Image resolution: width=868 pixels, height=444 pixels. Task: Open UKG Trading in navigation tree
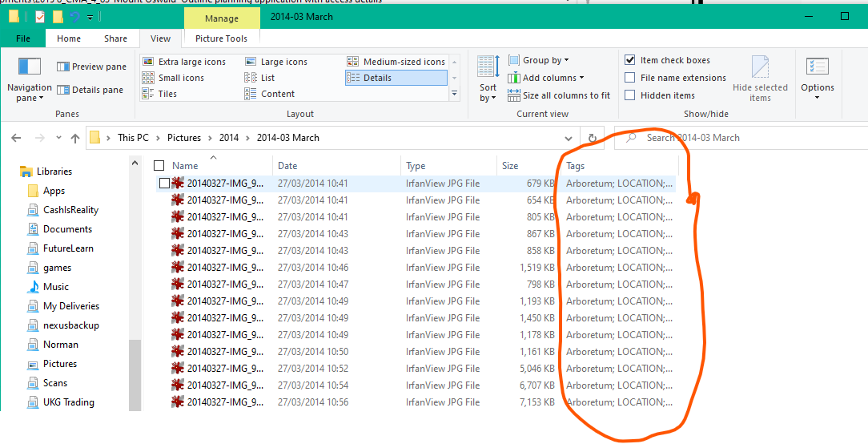click(x=68, y=402)
